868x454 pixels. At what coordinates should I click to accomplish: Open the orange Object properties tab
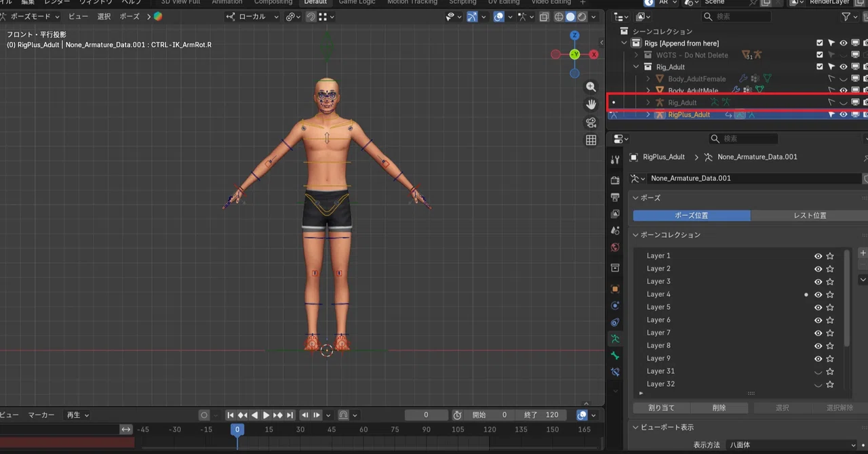click(x=615, y=289)
